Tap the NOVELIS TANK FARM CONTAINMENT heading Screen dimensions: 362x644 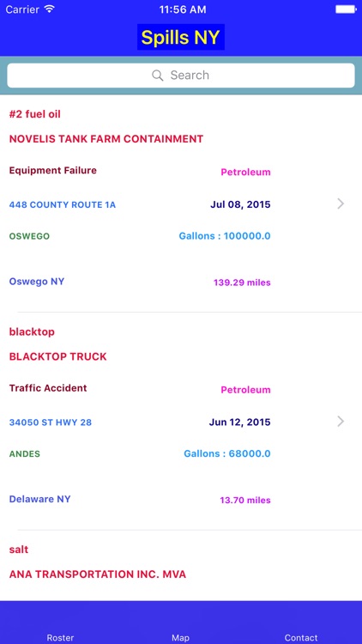click(x=106, y=139)
